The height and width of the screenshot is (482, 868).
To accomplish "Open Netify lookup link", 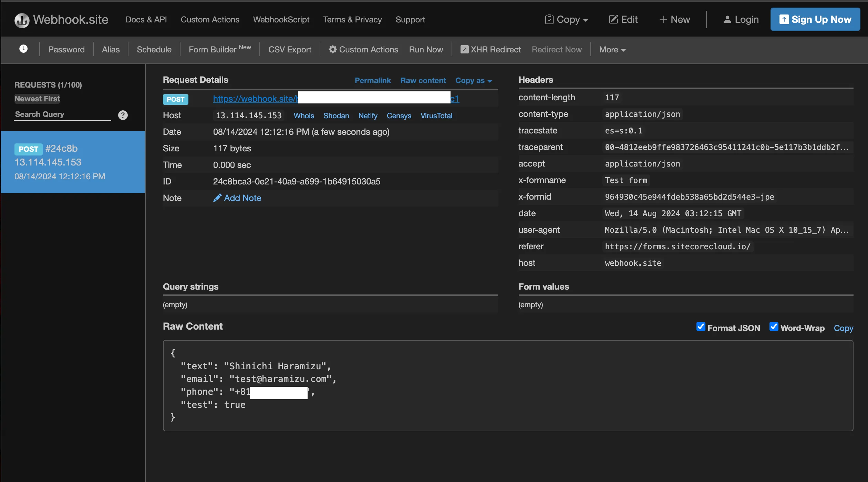I will pyautogui.click(x=368, y=116).
